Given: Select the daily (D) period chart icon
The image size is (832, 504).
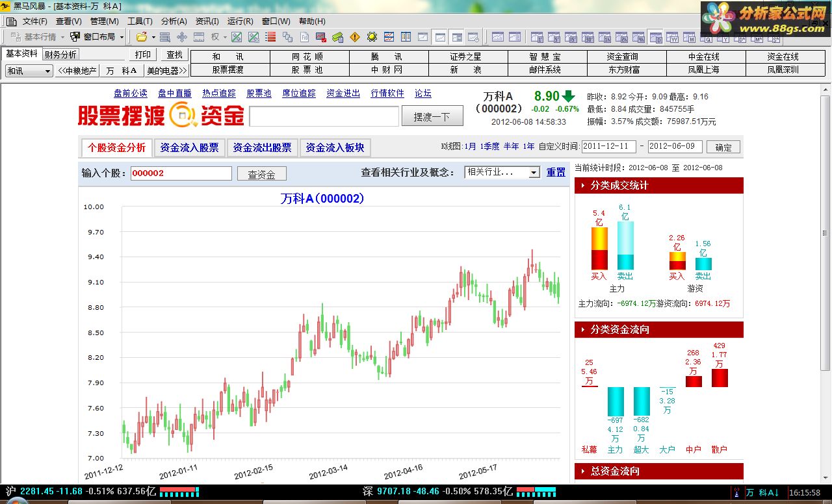Looking at the screenshot, I should pos(655,37).
